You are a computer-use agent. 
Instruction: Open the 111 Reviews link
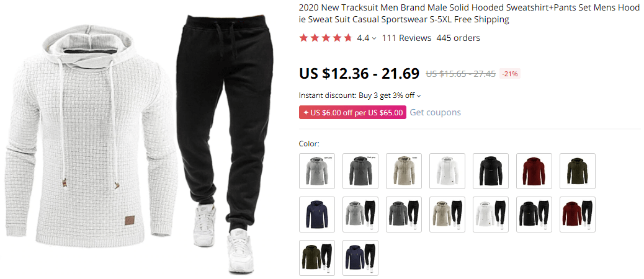coord(406,38)
